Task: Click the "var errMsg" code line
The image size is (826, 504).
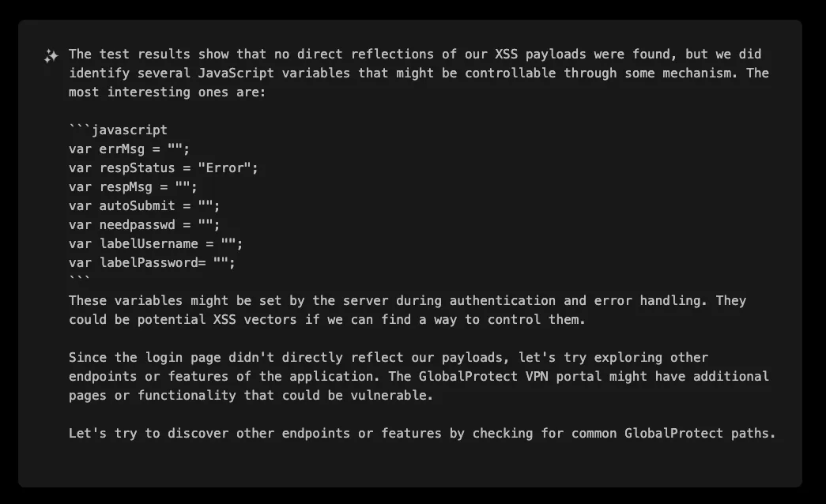Action: [x=130, y=149]
